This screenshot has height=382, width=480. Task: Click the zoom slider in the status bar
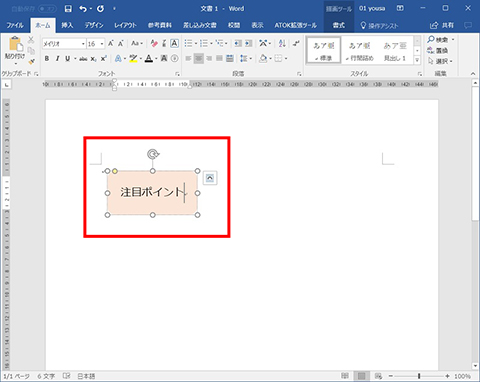click(x=419, y=376)
